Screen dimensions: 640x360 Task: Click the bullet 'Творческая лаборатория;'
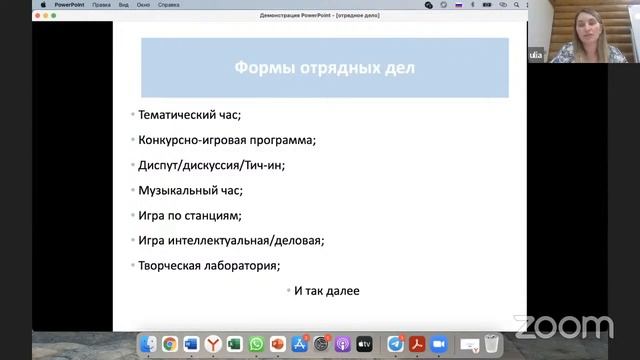[209, 266]
